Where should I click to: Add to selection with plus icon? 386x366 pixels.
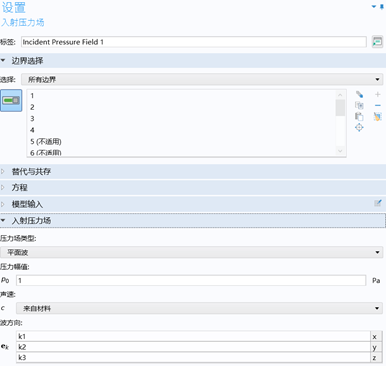click(x=378, y=94)
